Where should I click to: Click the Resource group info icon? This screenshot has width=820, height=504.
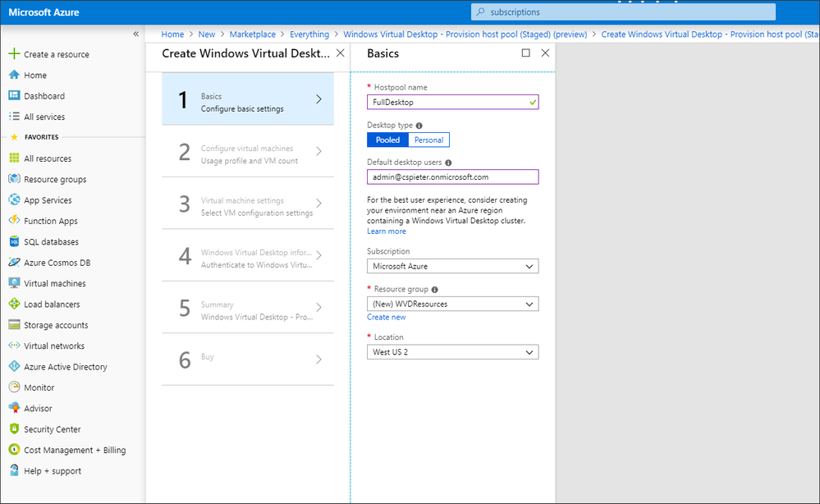[434, 290]
